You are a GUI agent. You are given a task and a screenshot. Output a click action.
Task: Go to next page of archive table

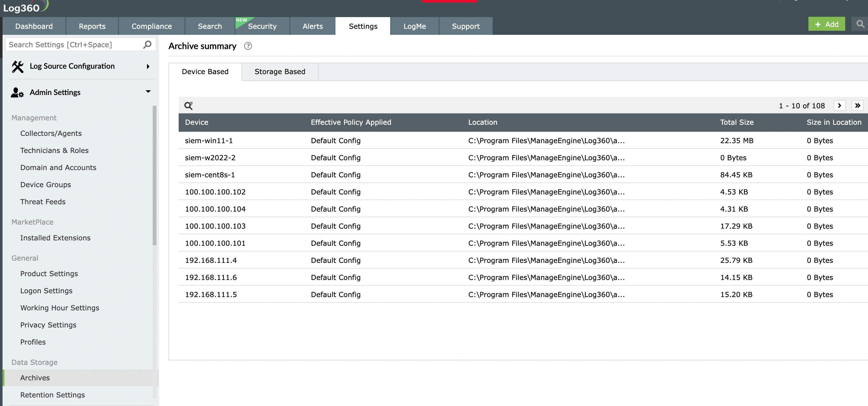[839, 105]
